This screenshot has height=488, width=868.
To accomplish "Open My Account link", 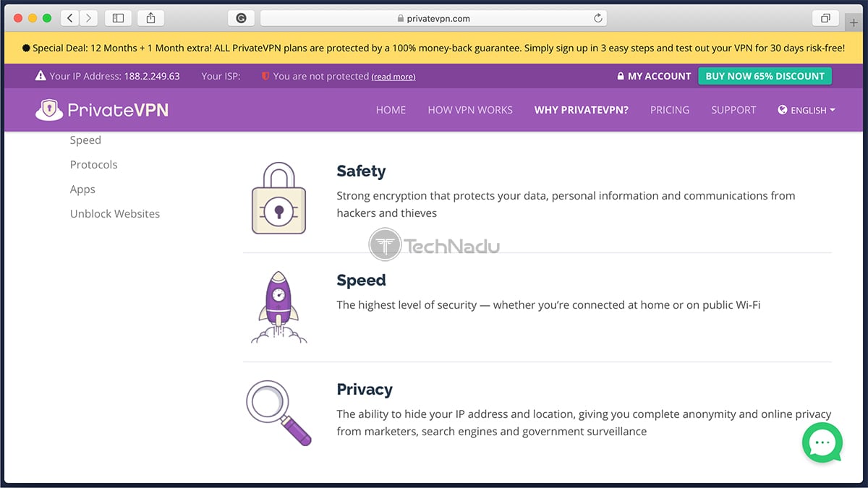I will [654, 76].
